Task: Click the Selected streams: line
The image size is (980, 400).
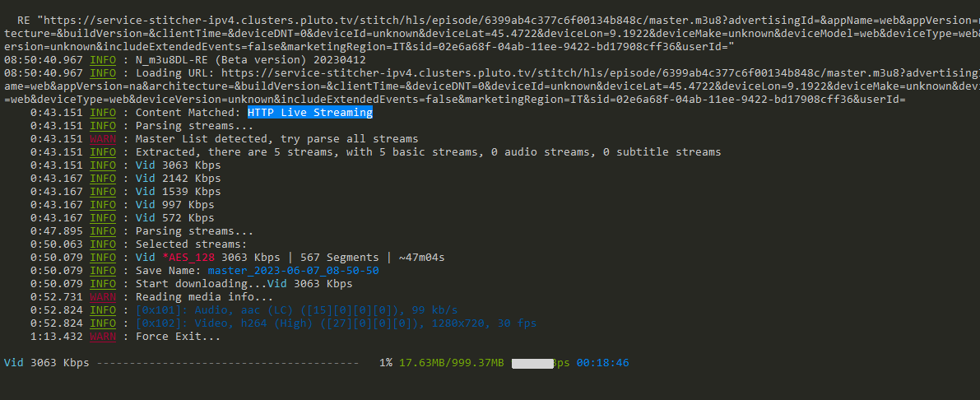Action: point(191,244)
